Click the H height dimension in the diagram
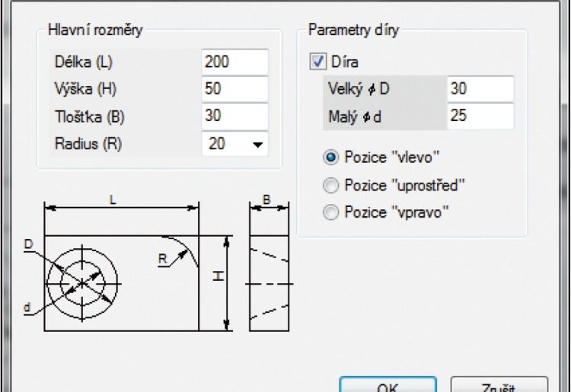571x392 pixels. (x=226, y=282)
